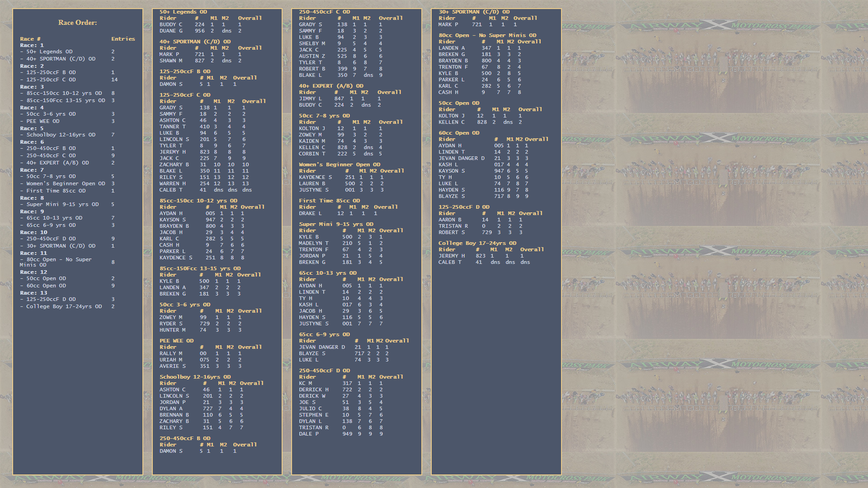Click "Race: 7" label in Race Order
The image size is (868, 488).
coord(32,170)
